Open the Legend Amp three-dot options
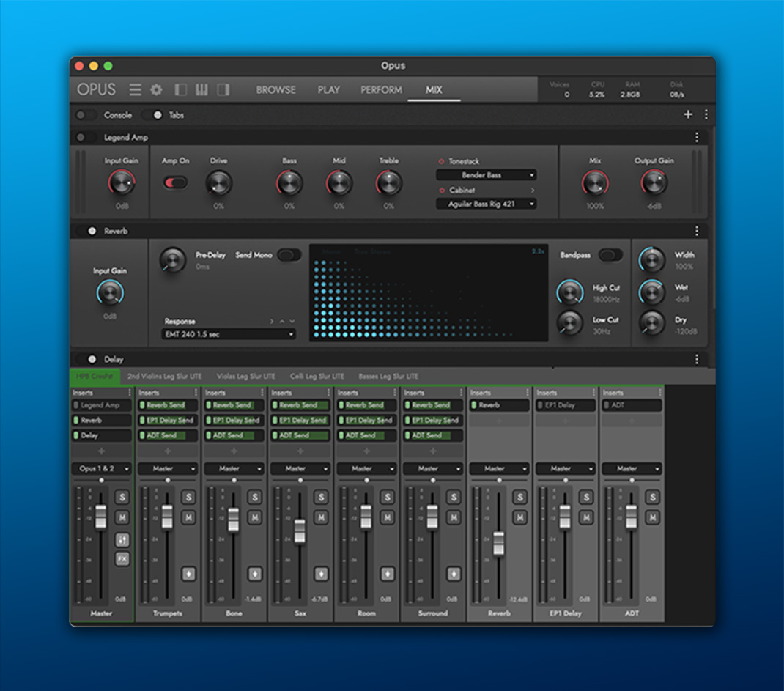 pyautogui.click(x=697, y=137)
